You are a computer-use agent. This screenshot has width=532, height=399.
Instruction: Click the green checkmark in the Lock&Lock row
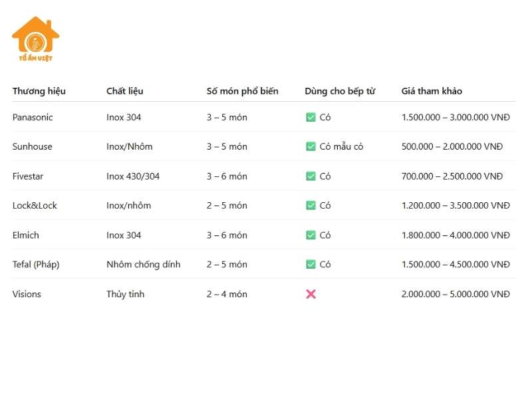click(x=311, y=205)
